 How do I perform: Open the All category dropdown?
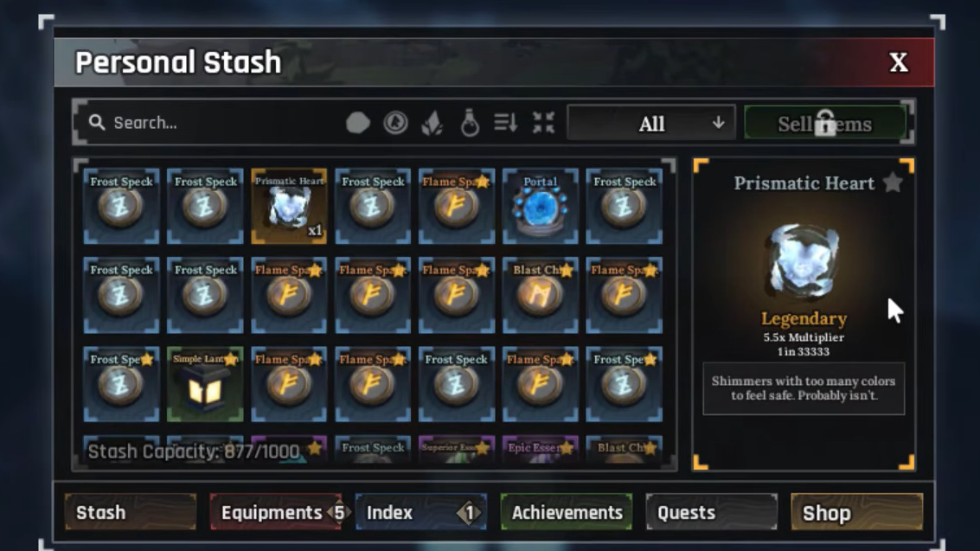[651, 123]
